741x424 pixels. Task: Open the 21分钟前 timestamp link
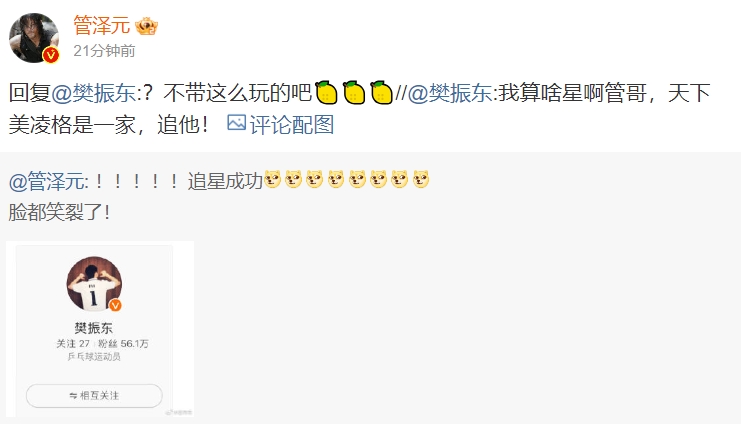click(104, 51)
